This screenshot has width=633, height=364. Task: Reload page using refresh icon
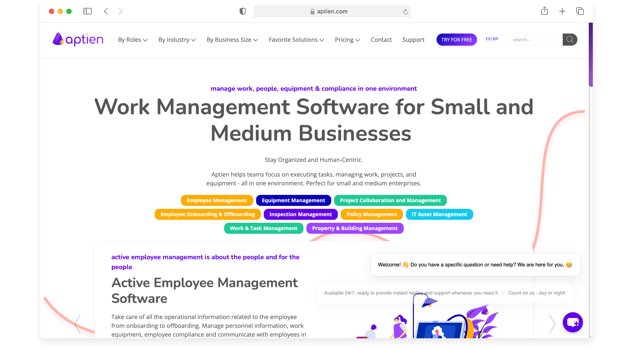pos(406,12)
